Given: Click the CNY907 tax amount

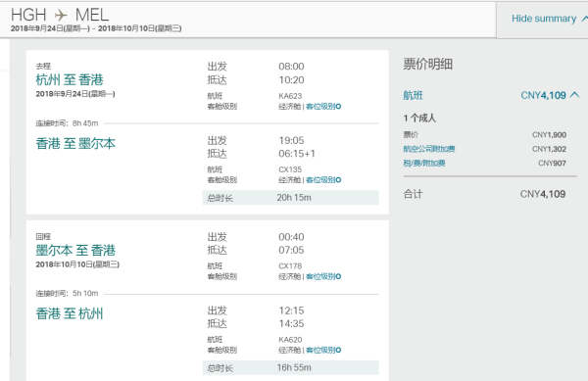Looking at the screenshot, I should tap(552, 163).
